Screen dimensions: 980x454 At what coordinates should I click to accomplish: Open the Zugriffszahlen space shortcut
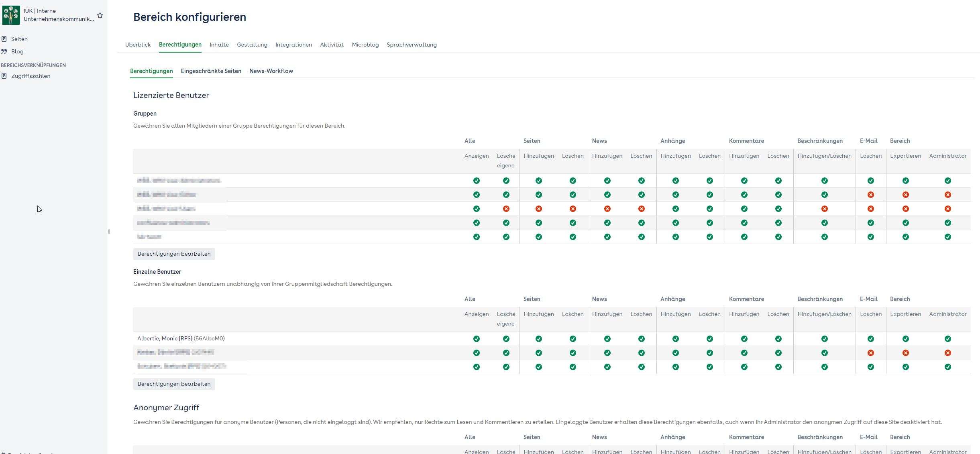click(31, 76)
